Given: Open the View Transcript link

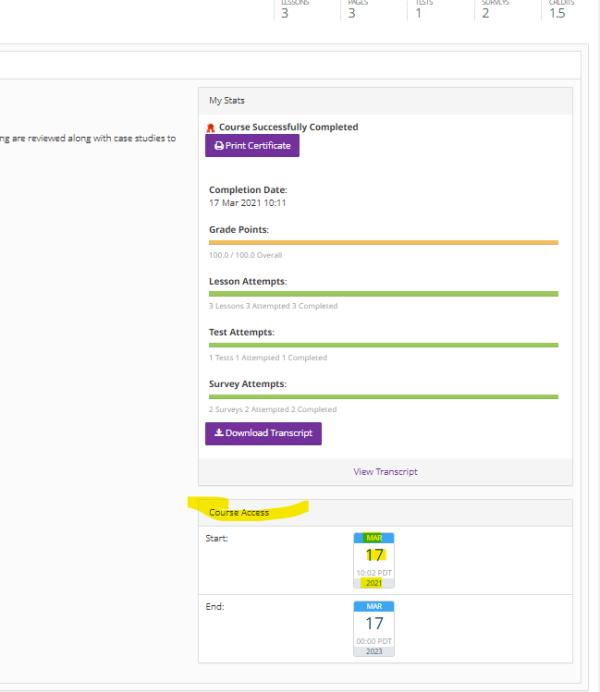Looking at the screenshot, I should [385, 472].
